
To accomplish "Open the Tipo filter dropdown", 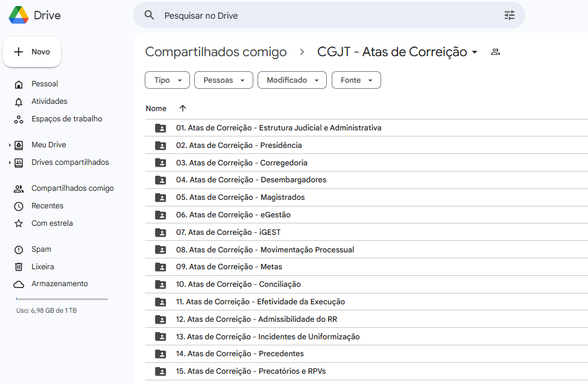I will [167, 80].
